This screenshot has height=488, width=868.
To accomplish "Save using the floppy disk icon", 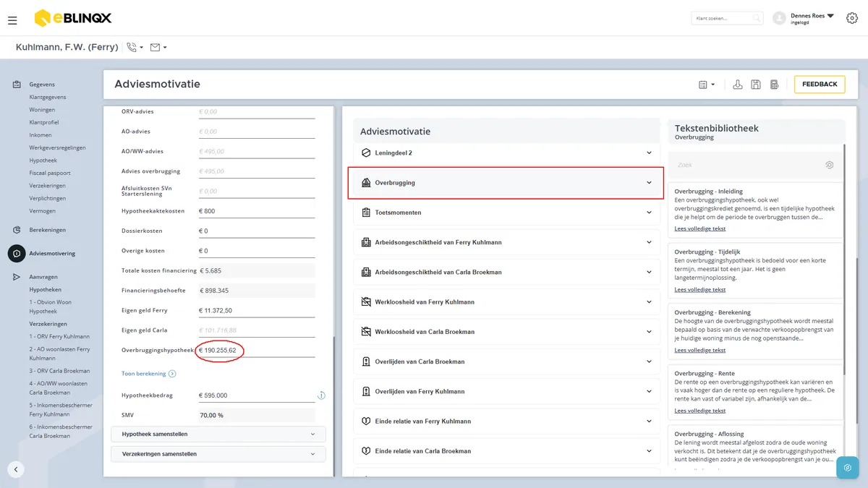I will coord(756,85).
